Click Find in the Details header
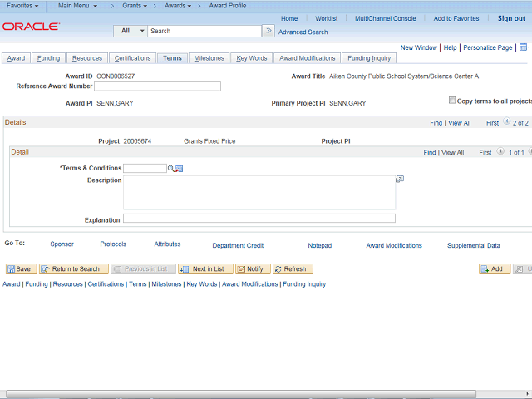The image size is (532, 399). [x=436, y=123]
